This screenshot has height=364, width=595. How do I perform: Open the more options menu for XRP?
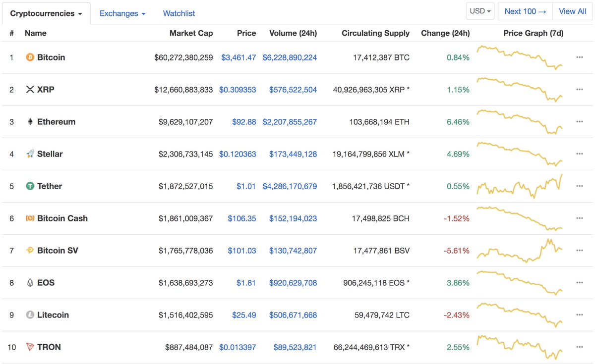coord(579,90)
